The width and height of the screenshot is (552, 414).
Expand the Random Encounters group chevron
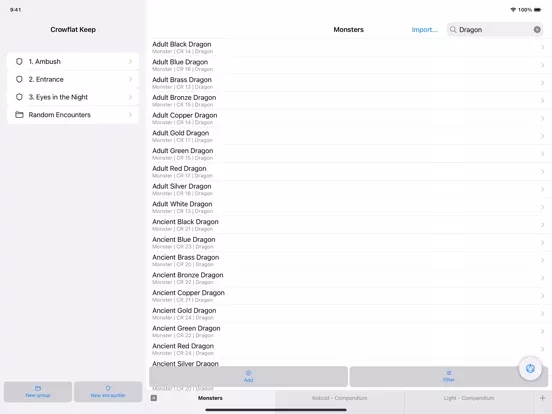130,115
